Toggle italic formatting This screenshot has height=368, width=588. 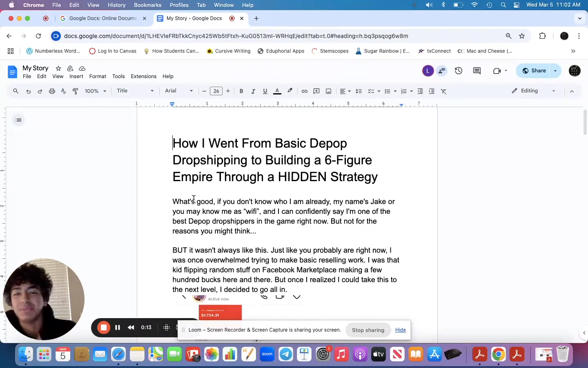pos(253,91)
